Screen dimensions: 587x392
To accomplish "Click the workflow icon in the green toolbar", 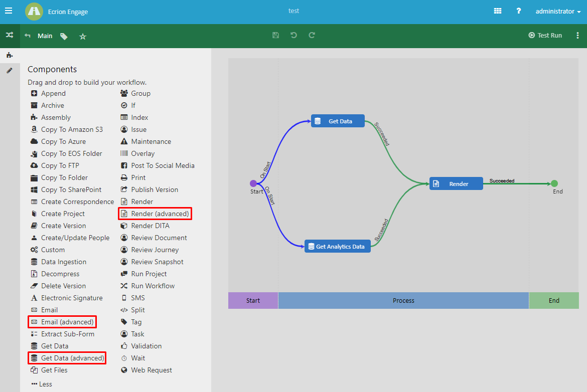I will [x=10, y=36].
